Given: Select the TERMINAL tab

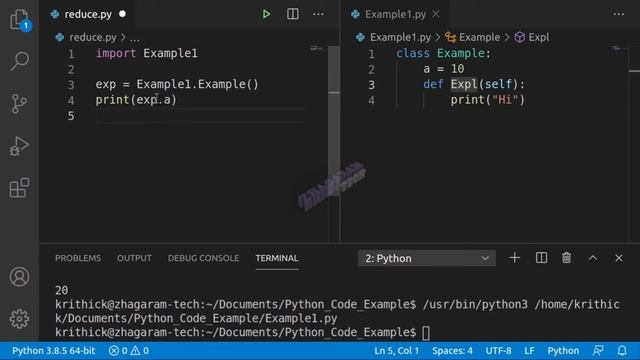Looking at the screenshot, I should 277,258.
